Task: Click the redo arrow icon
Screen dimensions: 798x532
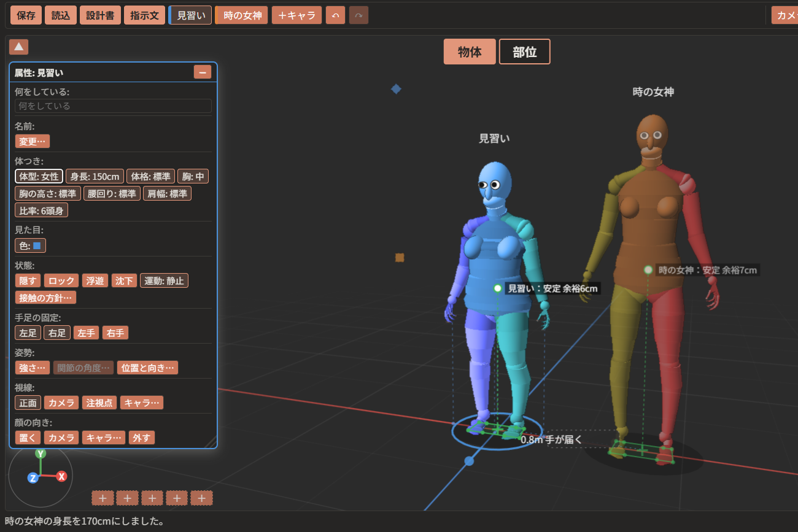Action: (358, 15)
